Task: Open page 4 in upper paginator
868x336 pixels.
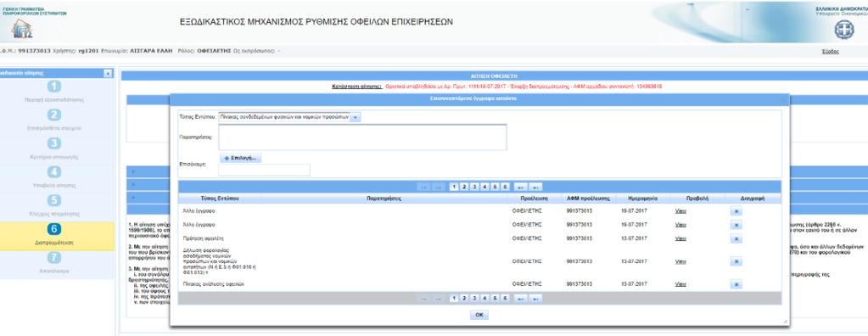Action: pyautogui.click(x=484, y=188)
